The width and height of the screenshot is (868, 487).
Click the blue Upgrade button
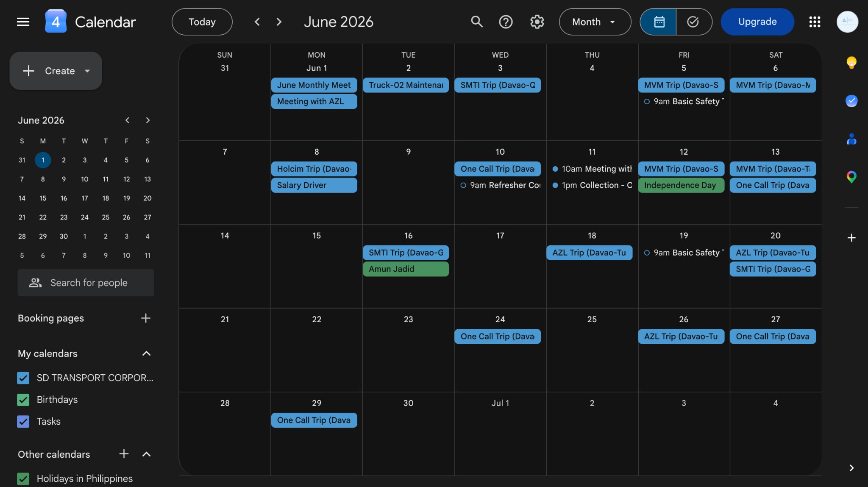click(x=757, y=22)
